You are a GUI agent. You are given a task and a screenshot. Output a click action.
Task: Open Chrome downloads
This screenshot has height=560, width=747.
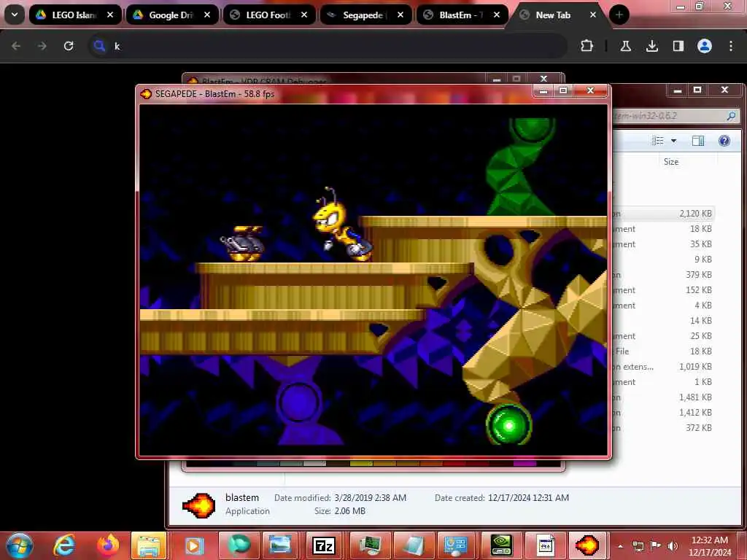coord(651,46)
